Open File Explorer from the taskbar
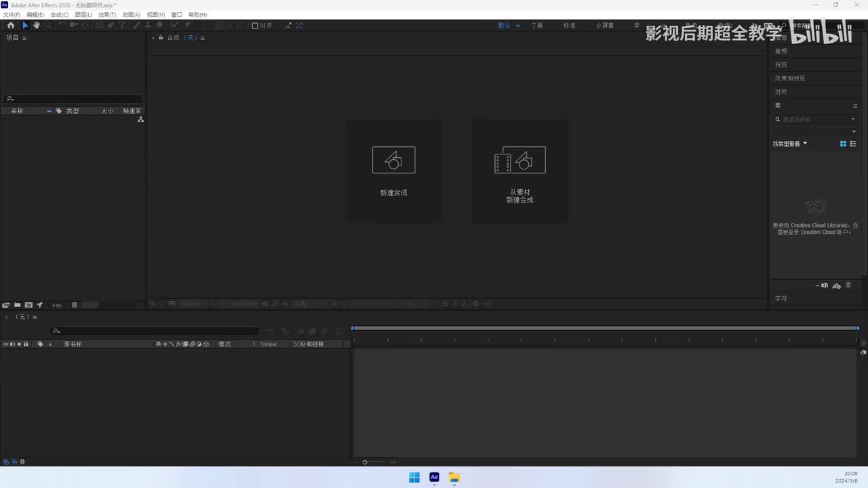The image size is (868, 488). click(x=454, y=477)
